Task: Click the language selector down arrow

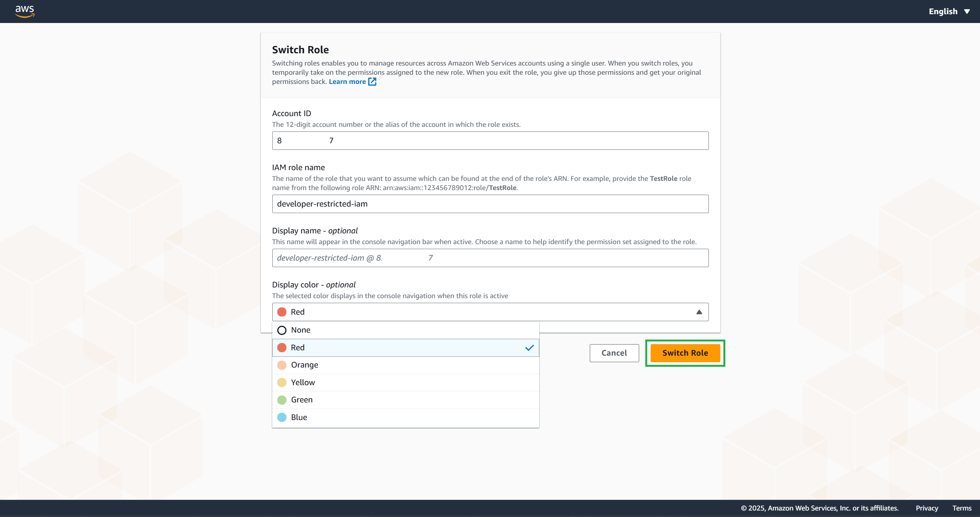Action: tap(967, 11)
